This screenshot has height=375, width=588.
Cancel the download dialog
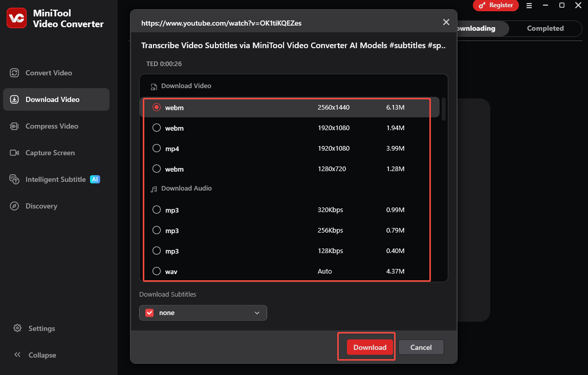click(421, 347)
